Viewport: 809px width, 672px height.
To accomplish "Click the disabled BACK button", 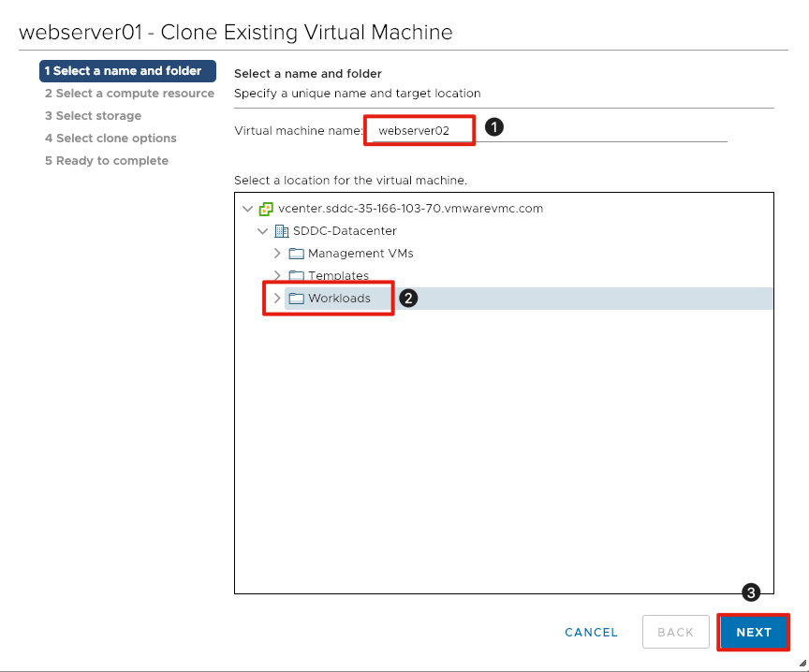I will [675, 632].
